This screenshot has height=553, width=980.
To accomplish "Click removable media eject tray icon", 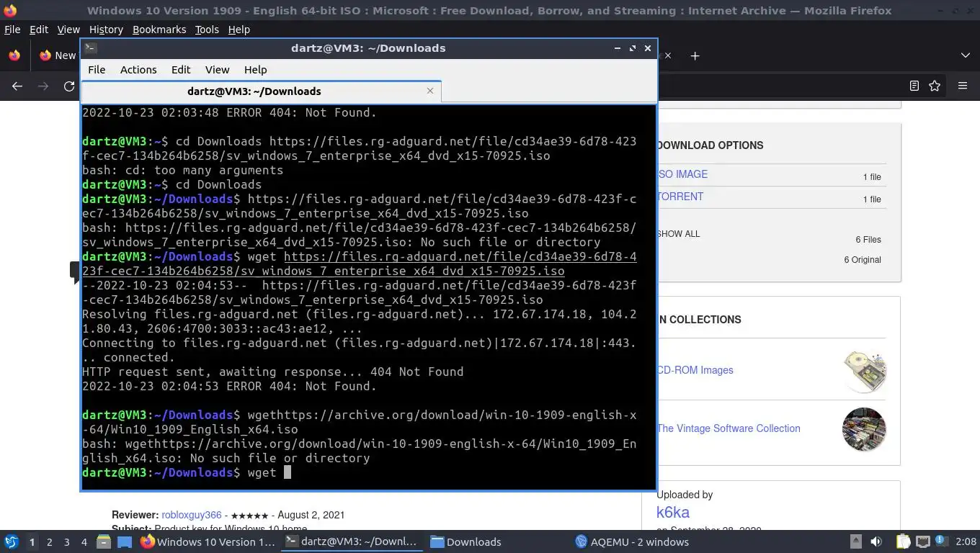I will pos(855,542).
